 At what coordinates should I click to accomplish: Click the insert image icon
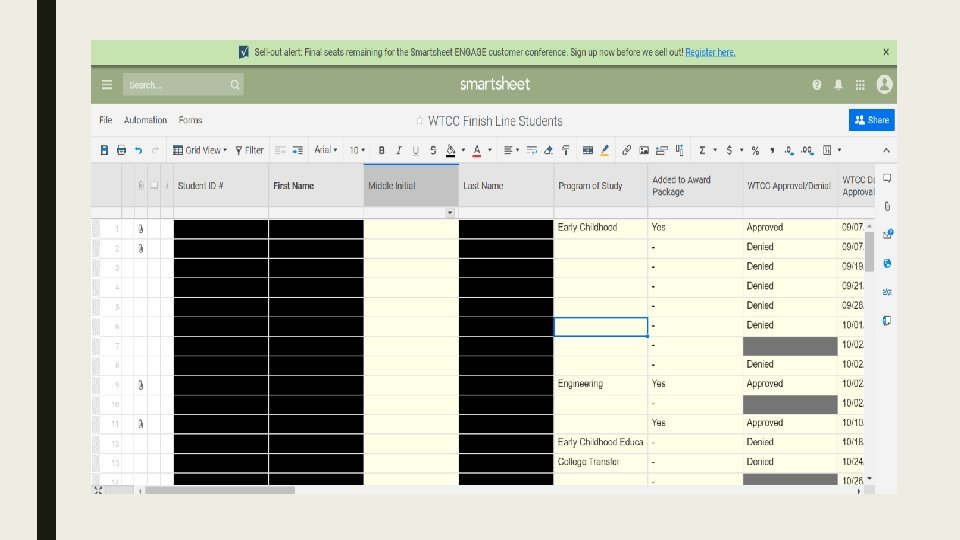click(644, 150)
